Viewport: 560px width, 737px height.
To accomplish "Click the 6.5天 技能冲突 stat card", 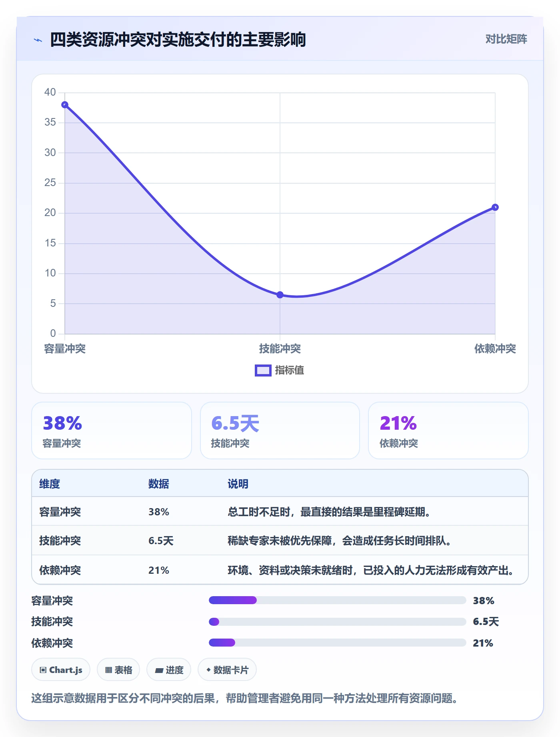I will pyautogui.click(x=280, y=431).
